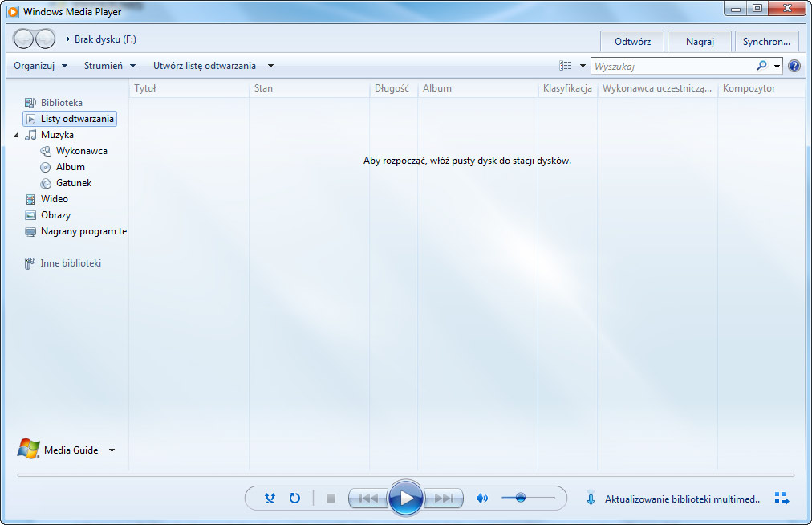The width and height of the screenshot is (812, 525).
Task: Click the Wykonawca artist icon
Action: click(x=46, y=151)
